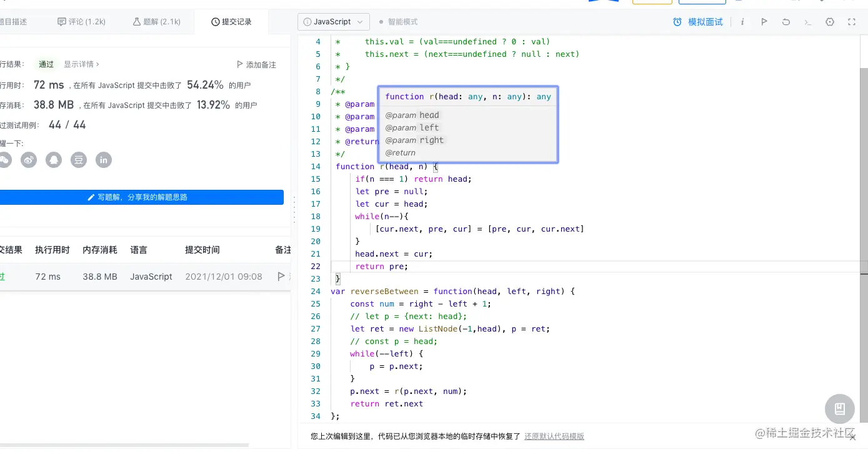Click comment '// const p = head;'
This screenshot has height=452, width=868.
[x=394, y=341]
